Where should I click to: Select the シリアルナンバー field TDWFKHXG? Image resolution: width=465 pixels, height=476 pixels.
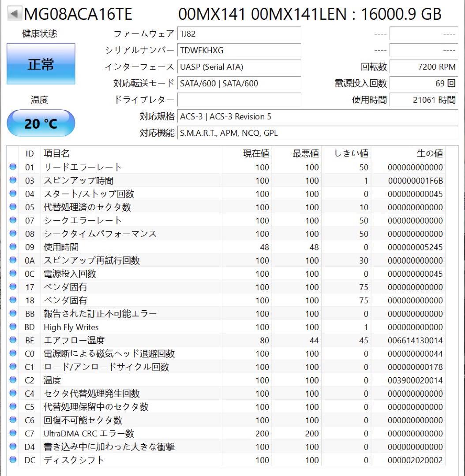click(x=238, y=50)
